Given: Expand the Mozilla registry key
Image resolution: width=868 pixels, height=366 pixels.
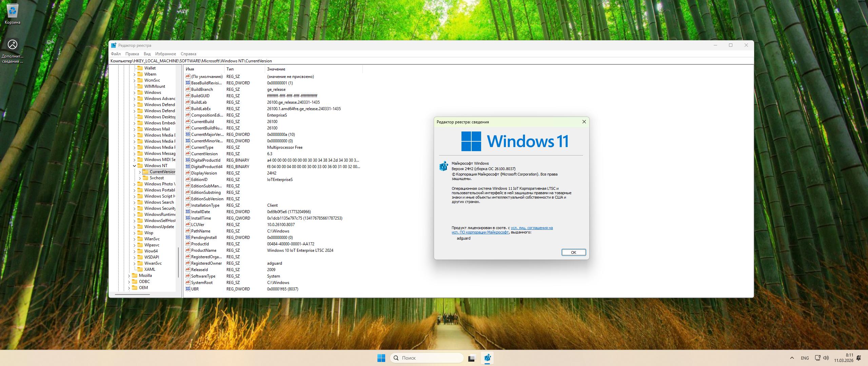Looking at the screenshot, I should click(129, 276).
